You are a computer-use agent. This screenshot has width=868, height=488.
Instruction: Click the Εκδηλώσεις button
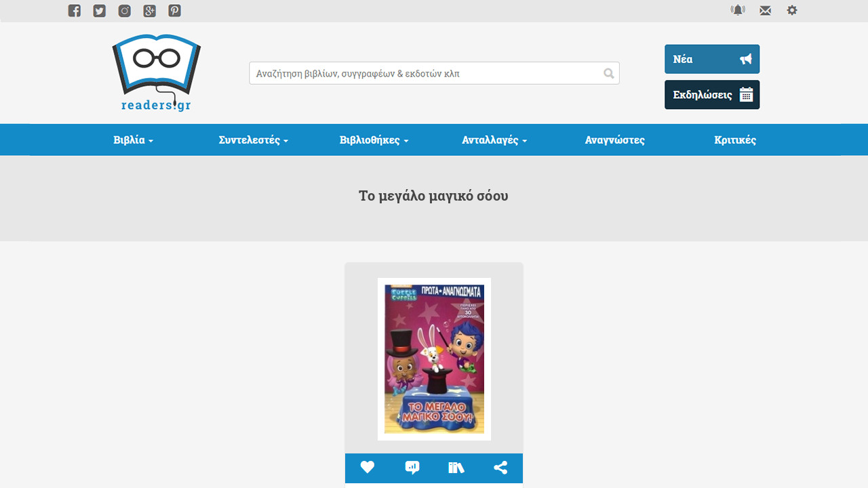tap(712, 95)
